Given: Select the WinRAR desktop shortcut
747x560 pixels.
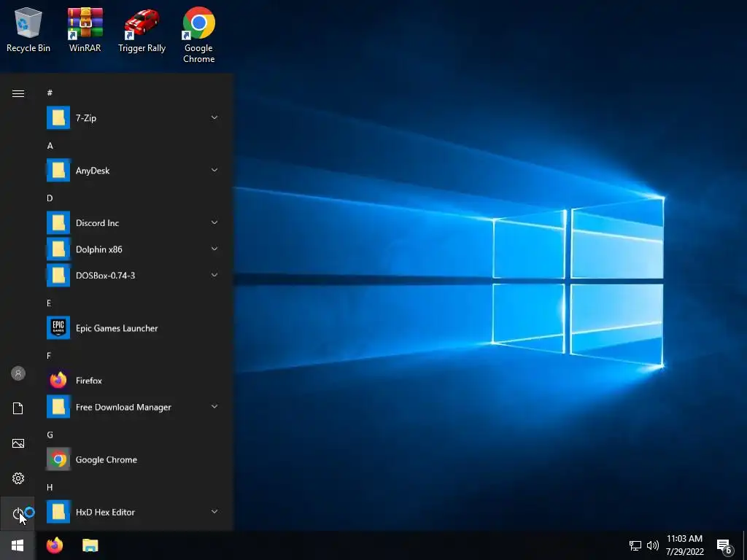Looking at the screenshot, I should coord(85,30).
